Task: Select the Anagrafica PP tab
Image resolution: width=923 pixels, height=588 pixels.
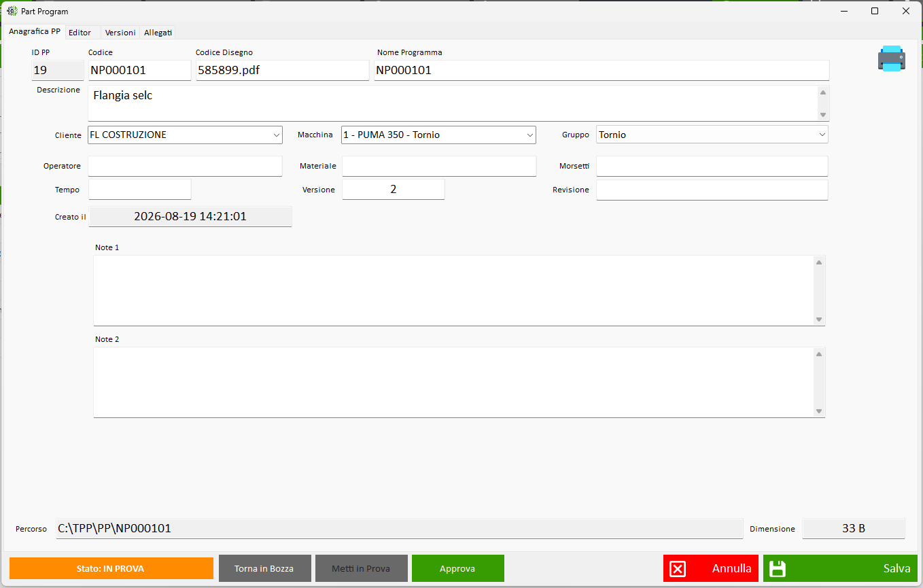Action: [35, 31]
